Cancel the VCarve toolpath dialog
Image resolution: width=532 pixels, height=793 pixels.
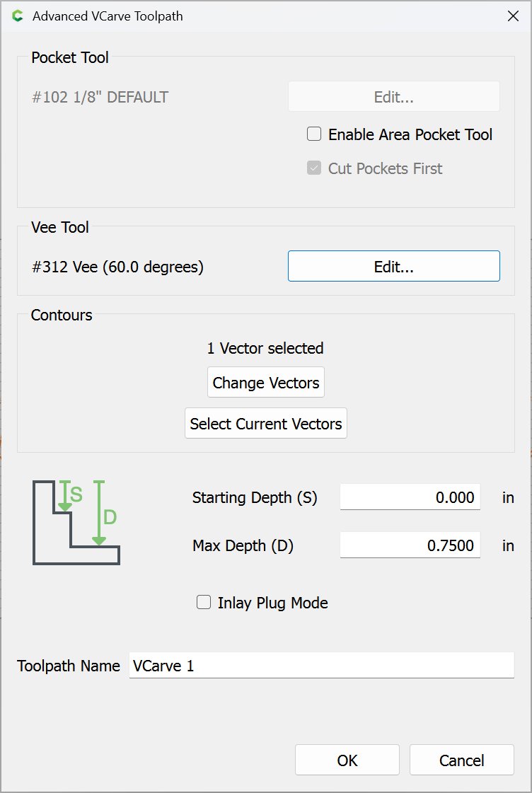pos(461,760)
